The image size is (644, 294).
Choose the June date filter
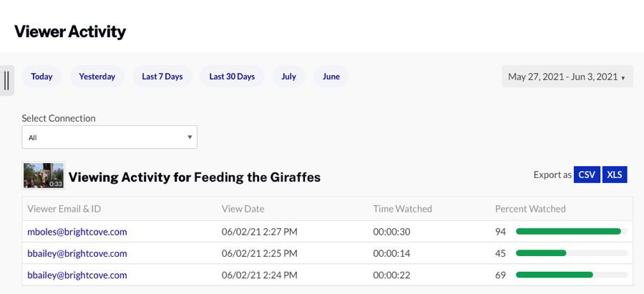pos(331,77)
